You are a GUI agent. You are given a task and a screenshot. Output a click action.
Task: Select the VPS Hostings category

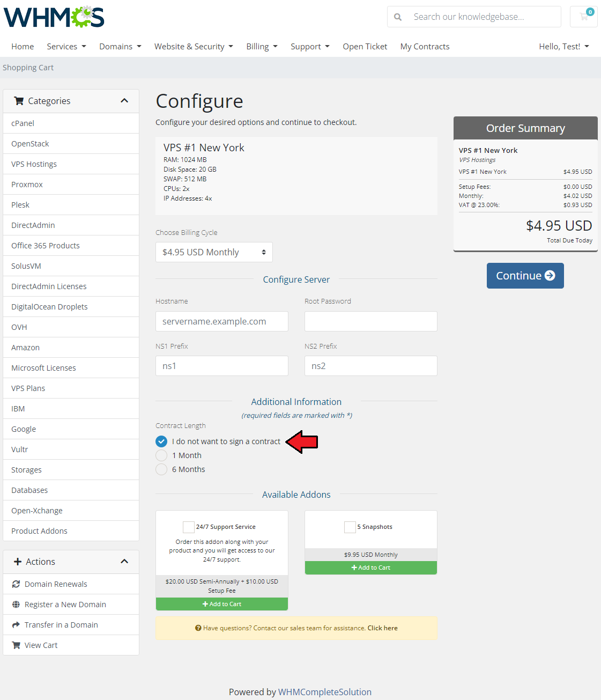pos(71,164)
